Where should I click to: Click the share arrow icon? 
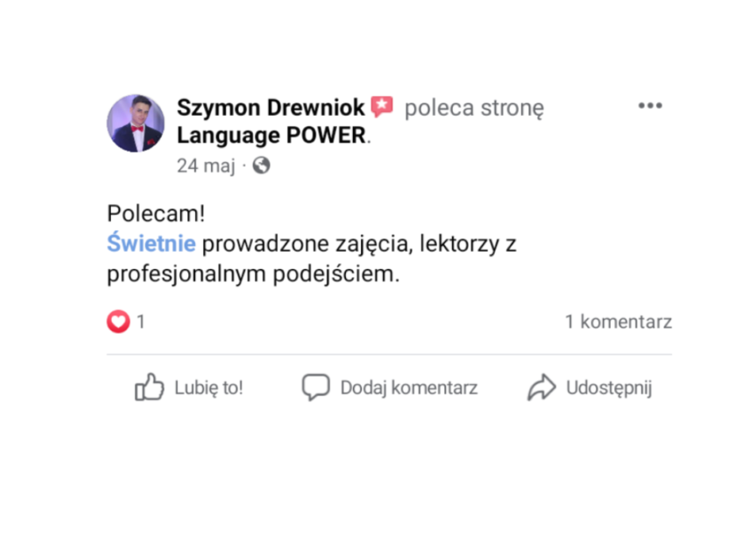click(x=542, y=387)
